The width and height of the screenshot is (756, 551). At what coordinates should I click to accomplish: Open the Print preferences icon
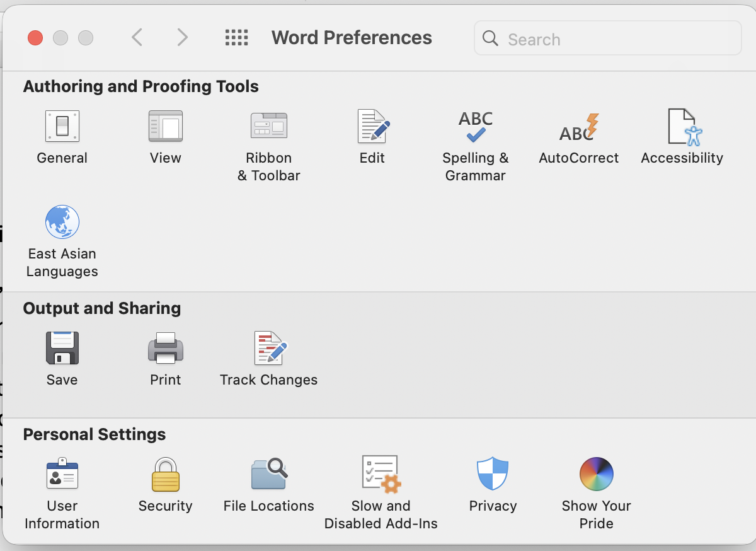pos(166,348)
